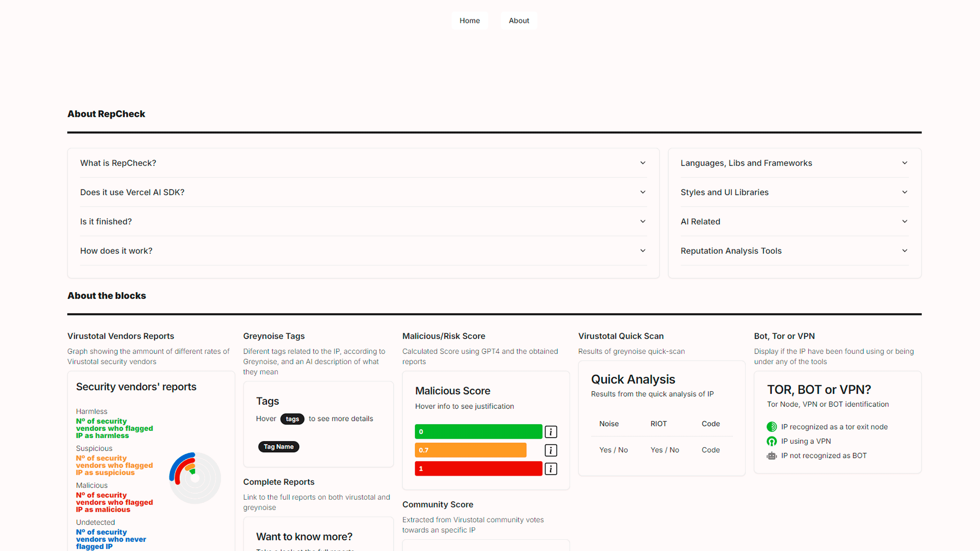Click 'IP not recognized as BOT' text
980x551 pixels.
click(824, 456)
